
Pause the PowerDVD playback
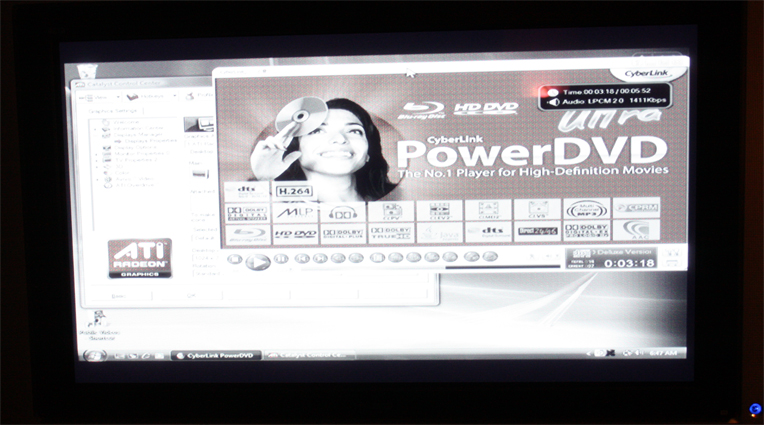coord(281,259)
